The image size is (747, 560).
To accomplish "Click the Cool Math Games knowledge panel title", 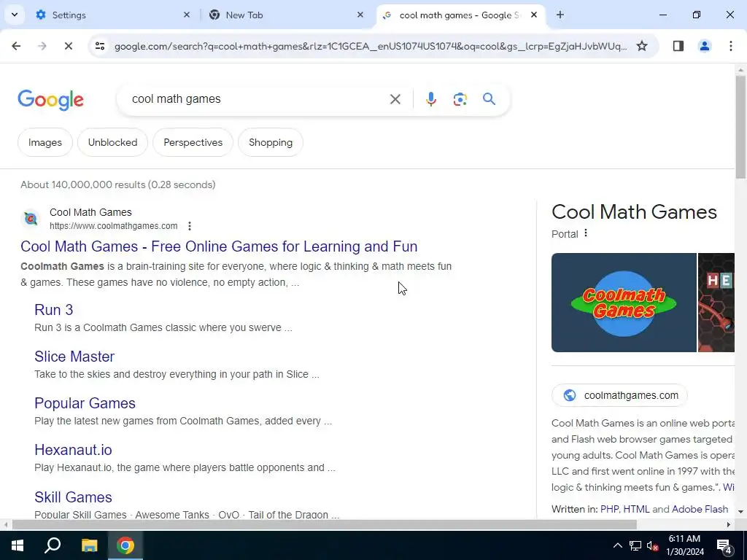I will (634, 212).
